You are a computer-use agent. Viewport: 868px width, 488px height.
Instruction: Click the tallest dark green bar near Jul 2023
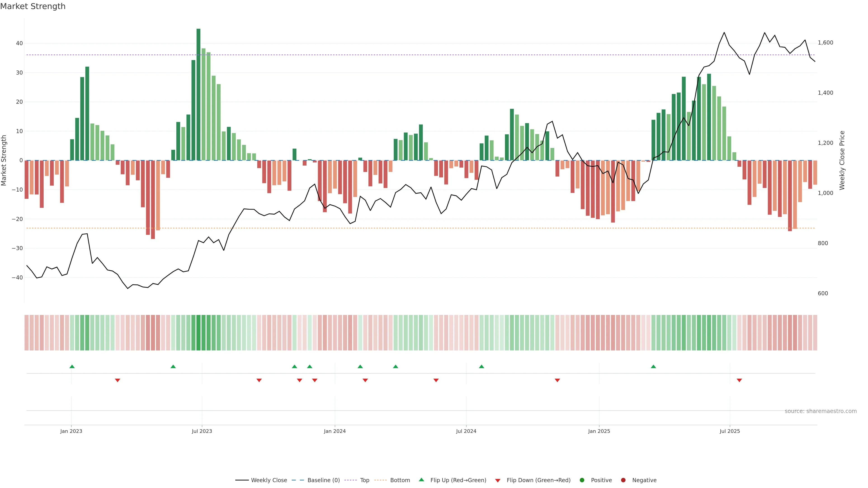198,94
